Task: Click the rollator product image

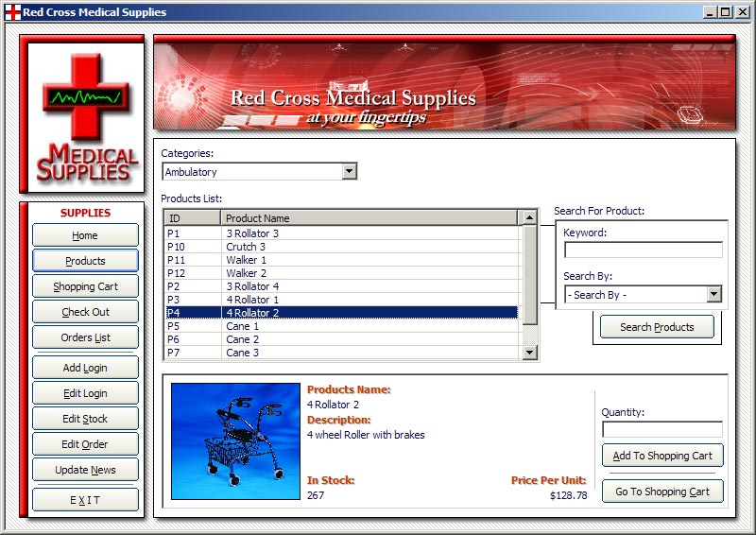Action: pyautogui.click(x=235, y=440)
